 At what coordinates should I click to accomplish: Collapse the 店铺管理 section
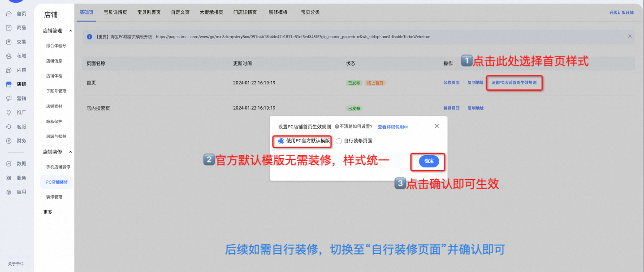click(x=70, y=31)
